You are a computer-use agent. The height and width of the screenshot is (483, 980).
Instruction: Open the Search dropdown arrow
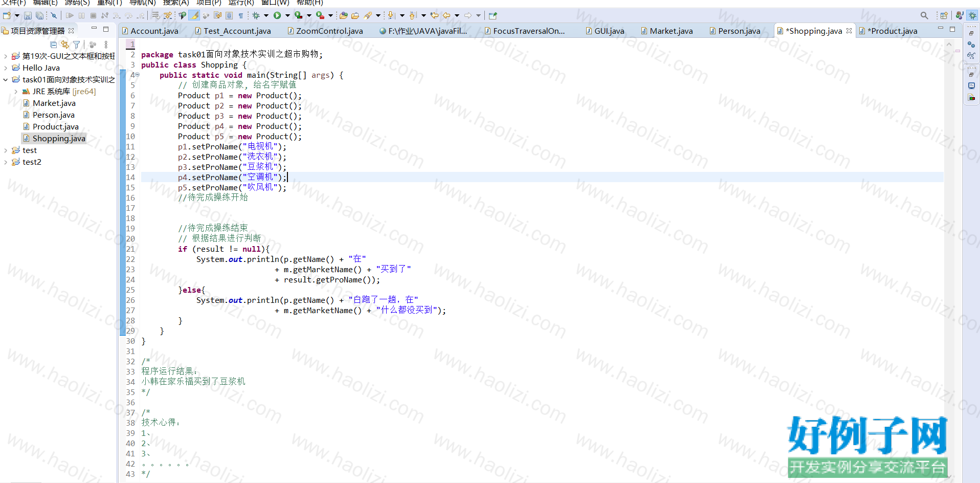(x=378, y=15)
